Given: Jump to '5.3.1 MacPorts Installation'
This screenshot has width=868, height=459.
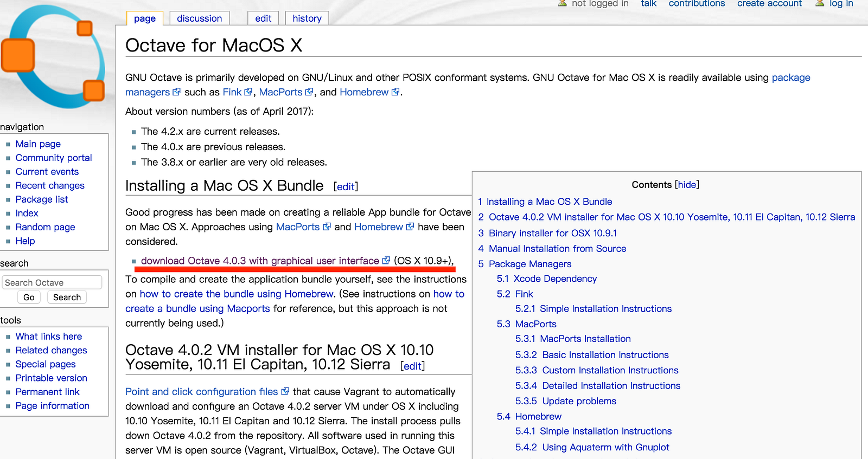Looking at the screenshot, I should (x=573, y=339).
